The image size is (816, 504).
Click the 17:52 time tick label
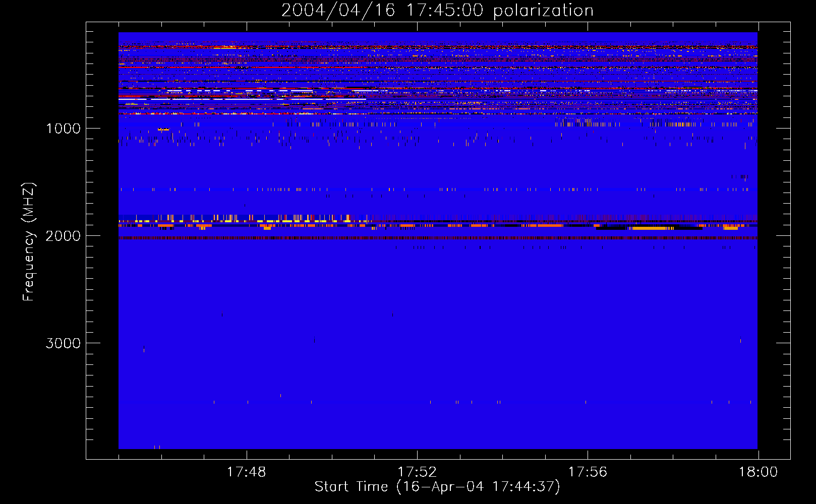click(417, 472)
